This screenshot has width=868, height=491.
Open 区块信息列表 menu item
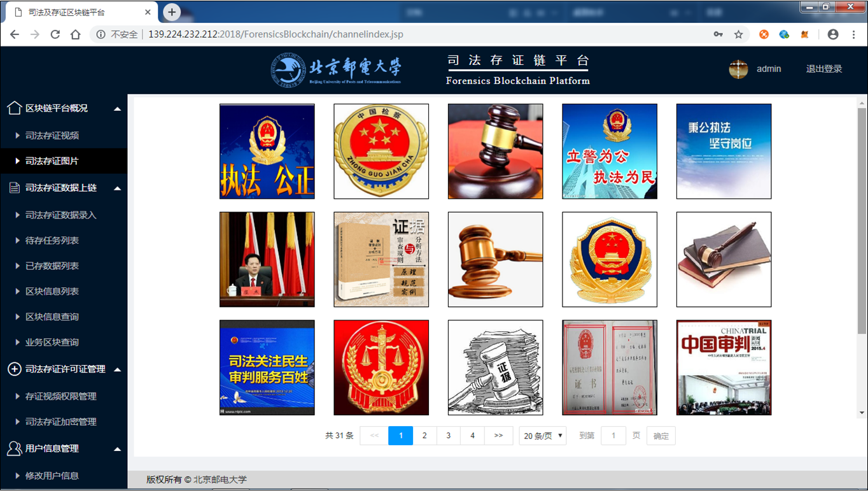tap(52, 291)
